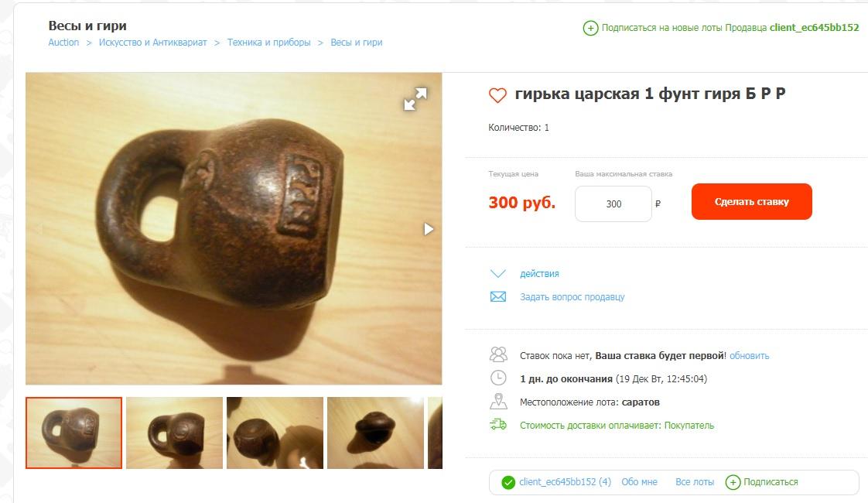Click the clock icon near time remaining
868x503 pixels.
coord(498,378)
